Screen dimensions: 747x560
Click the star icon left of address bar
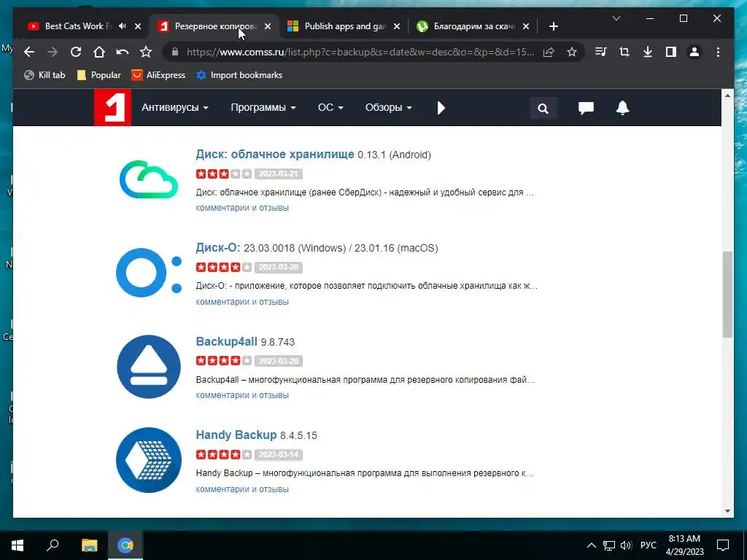(146, 52)
